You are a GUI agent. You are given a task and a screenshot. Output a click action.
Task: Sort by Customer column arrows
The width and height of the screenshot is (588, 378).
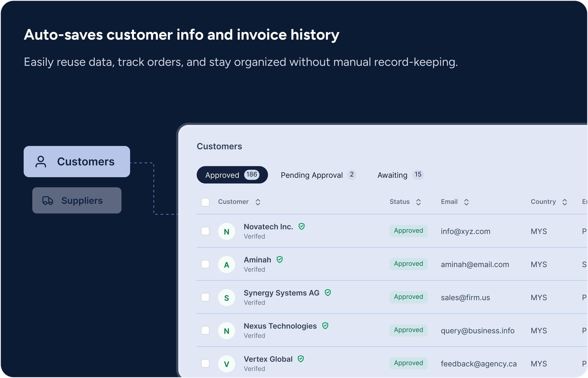258,202
